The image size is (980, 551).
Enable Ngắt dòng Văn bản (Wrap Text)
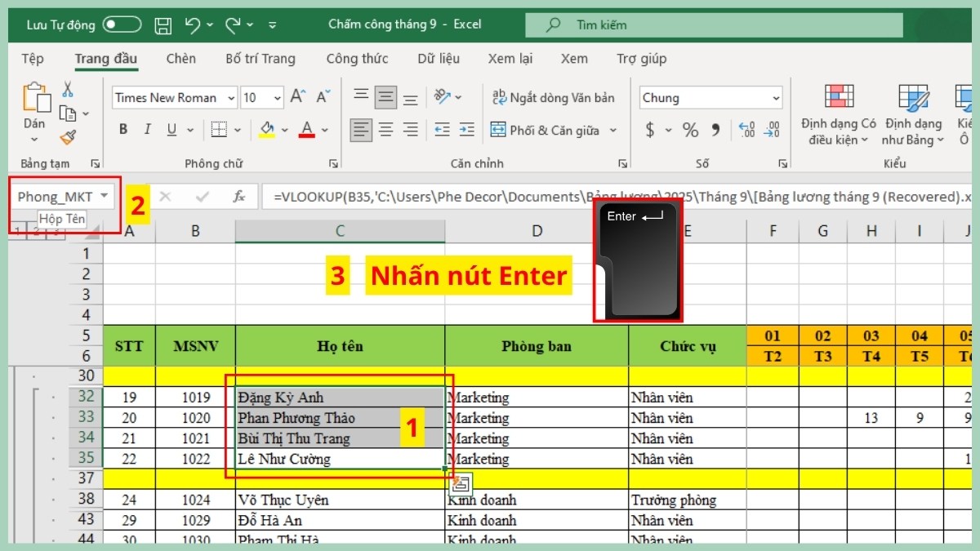[x=555, y=97]
